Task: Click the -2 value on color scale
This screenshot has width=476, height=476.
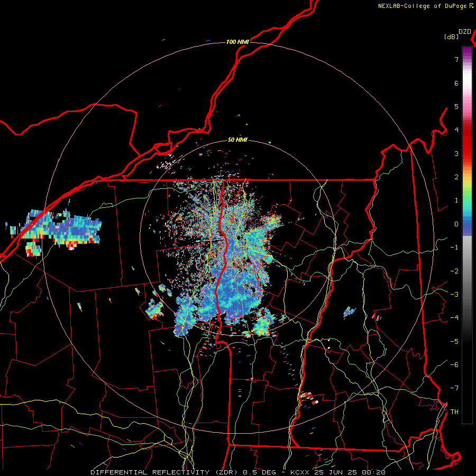Action: click(x=454, y=271)
